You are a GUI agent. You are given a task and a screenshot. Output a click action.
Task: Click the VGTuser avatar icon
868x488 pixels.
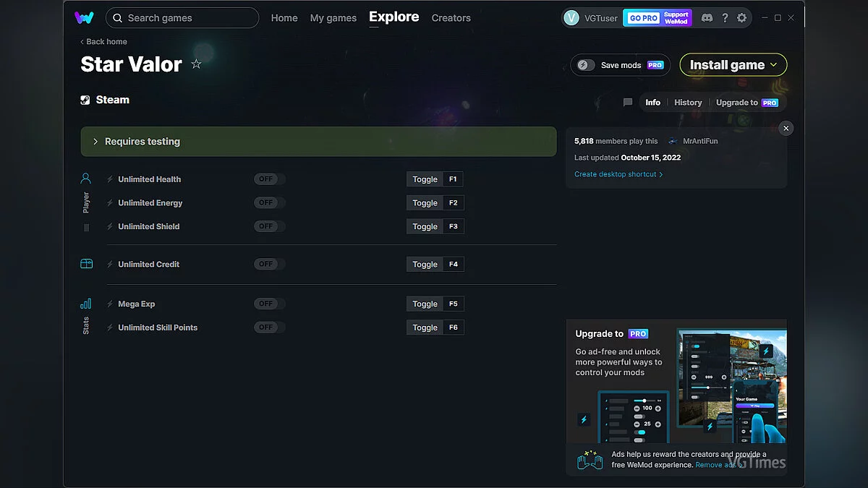tap(571, 18)
